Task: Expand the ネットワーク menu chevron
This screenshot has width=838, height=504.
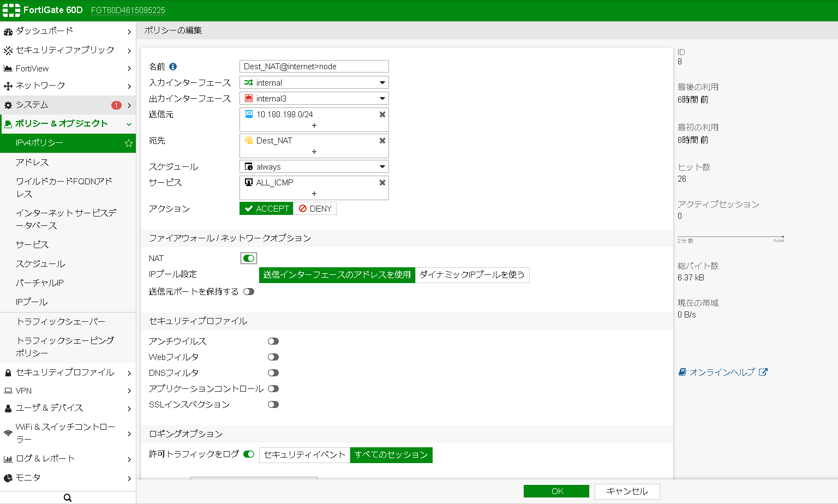Action: [x=129, y=86]
